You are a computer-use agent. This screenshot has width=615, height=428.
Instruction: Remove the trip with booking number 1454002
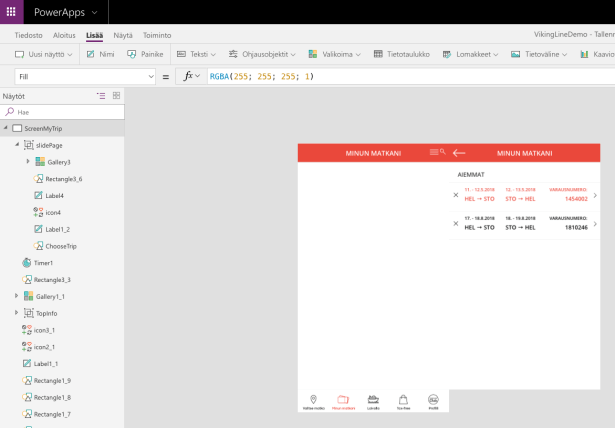point(456,195)
